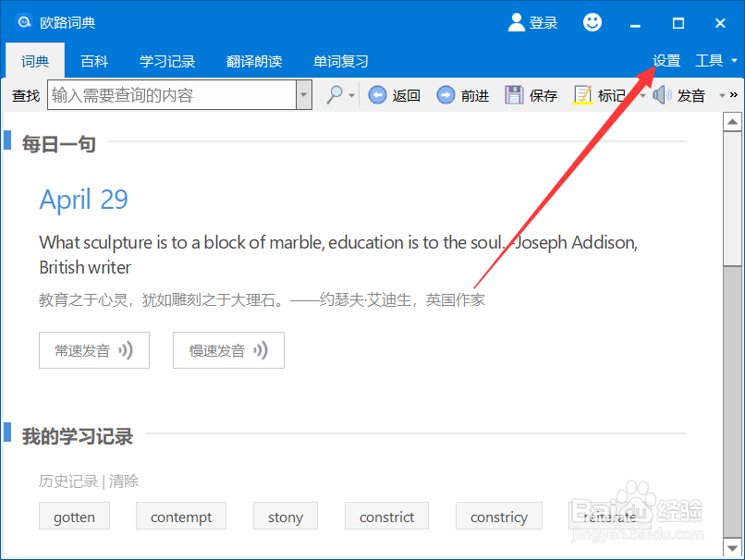Play slow speed pronunciation 慢速发音
The height and width of the screenshot is (560, 745).
(228, 350)
